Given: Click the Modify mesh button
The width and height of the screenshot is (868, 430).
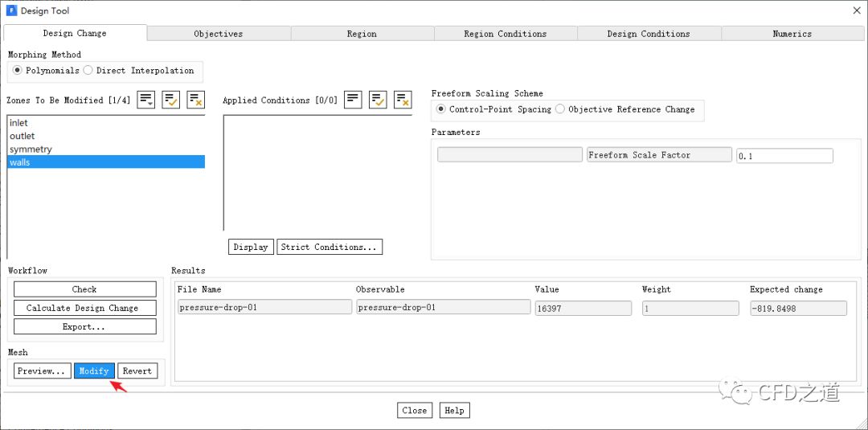Looking at the screenshot, I should [x=95, y=371].
